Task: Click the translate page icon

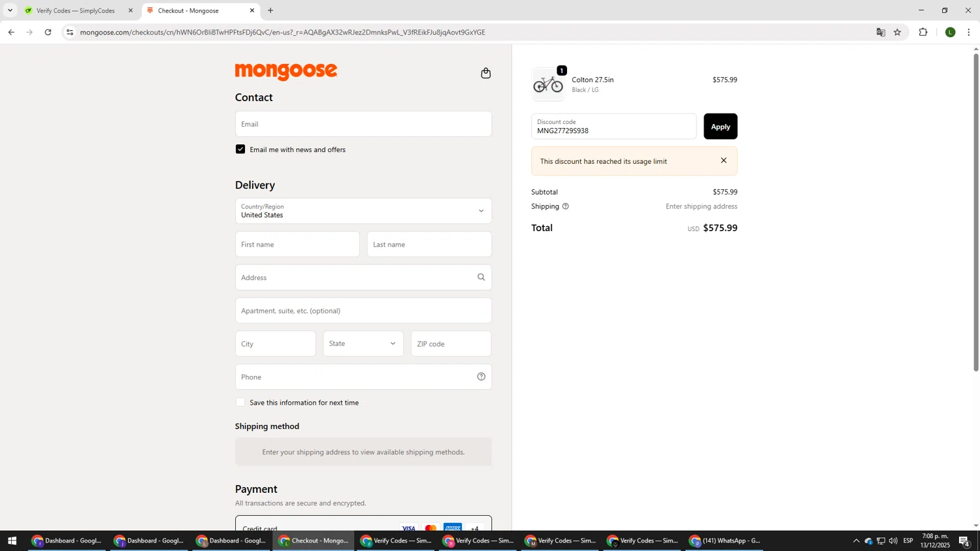Action: point(881,32)
